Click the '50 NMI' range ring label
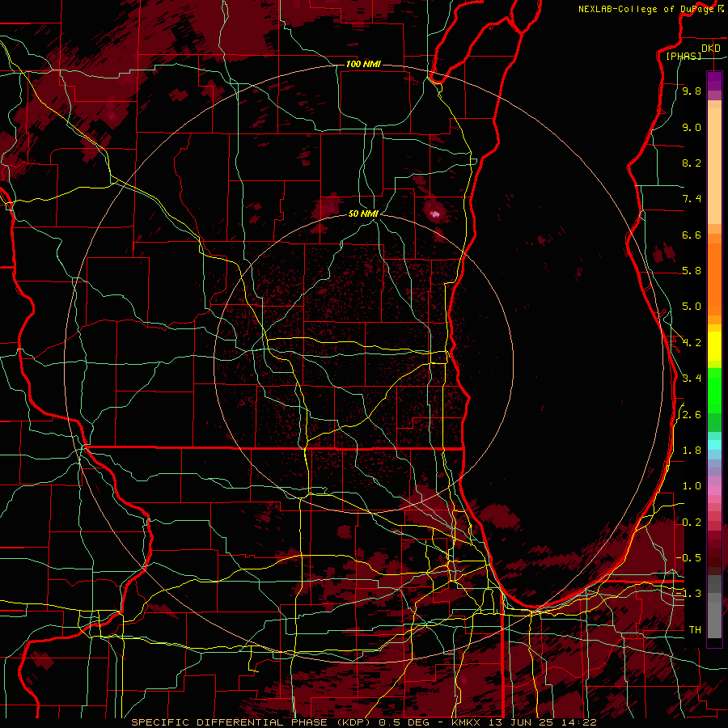Viewport: 728px width, 728px height. 363,214
